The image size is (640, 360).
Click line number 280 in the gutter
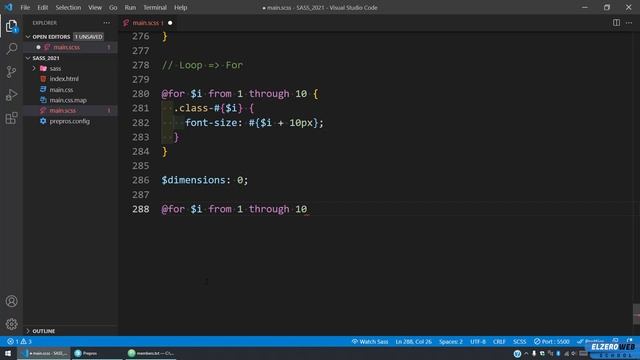(140, 94)
